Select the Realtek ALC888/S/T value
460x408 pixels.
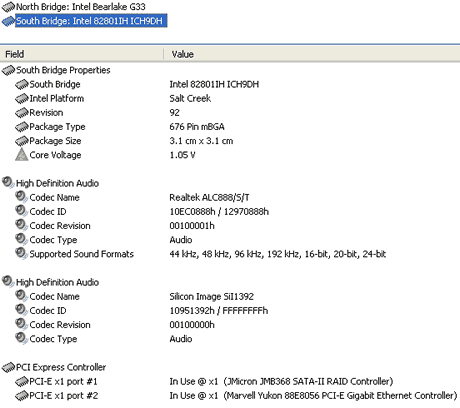tap(209, 197)
